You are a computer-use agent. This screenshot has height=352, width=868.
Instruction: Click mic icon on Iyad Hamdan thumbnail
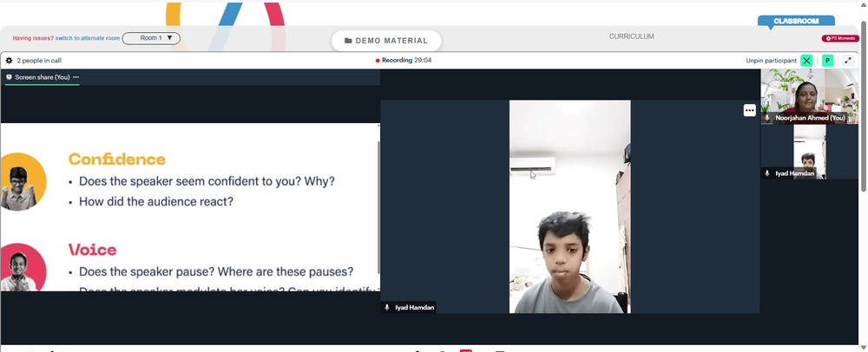click(767, 173)
